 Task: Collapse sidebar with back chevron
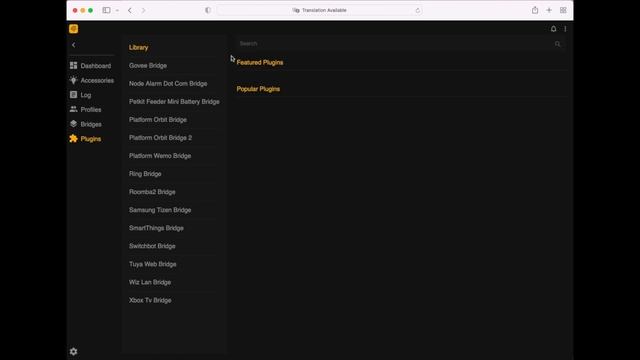point(73,45)
